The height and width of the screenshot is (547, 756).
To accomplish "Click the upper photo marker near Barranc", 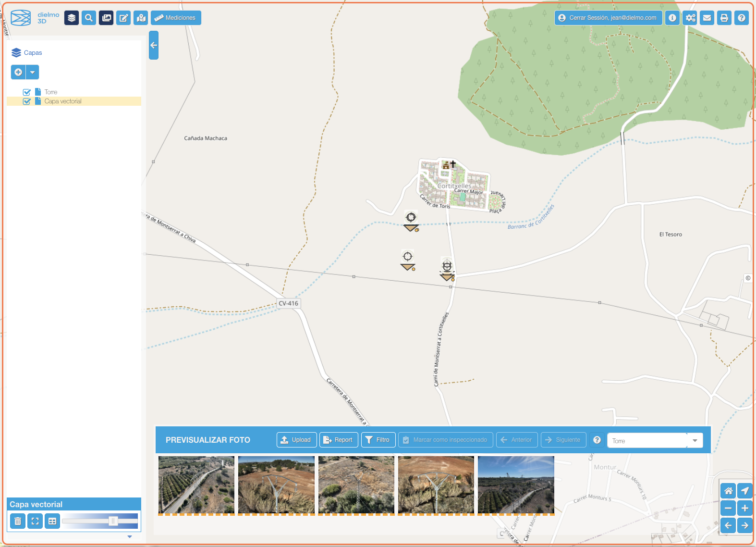I will 411,222.
